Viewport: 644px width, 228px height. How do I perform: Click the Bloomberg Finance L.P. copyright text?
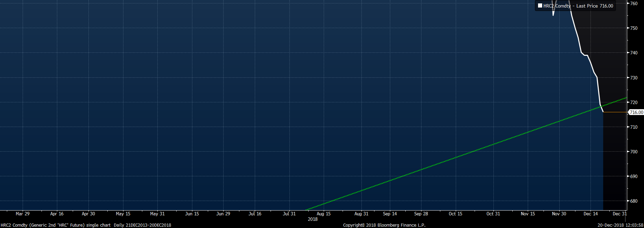384,225
